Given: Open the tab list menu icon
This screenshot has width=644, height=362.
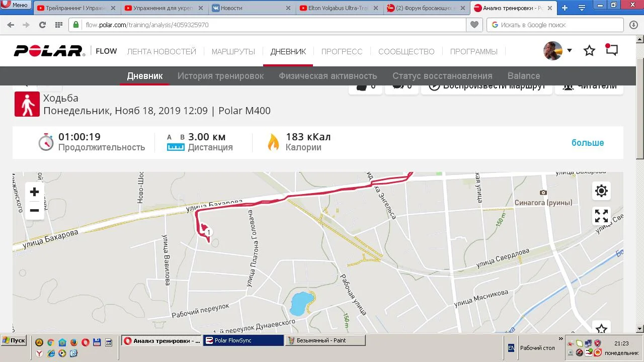Looking at the screenshot, I should (582, 8).
